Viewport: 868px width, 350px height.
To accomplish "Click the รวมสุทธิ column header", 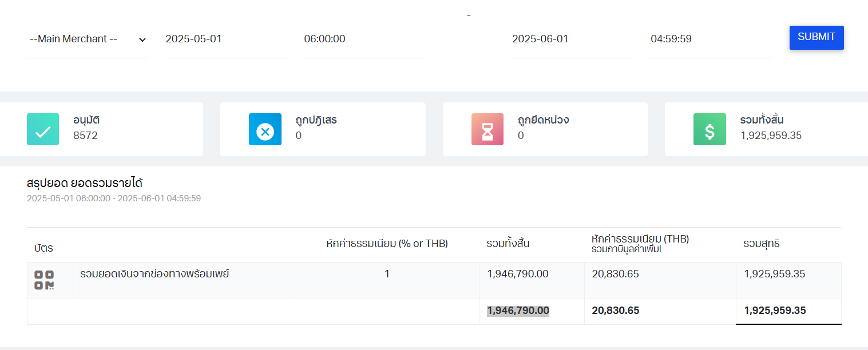I will [x=762, y=244].
